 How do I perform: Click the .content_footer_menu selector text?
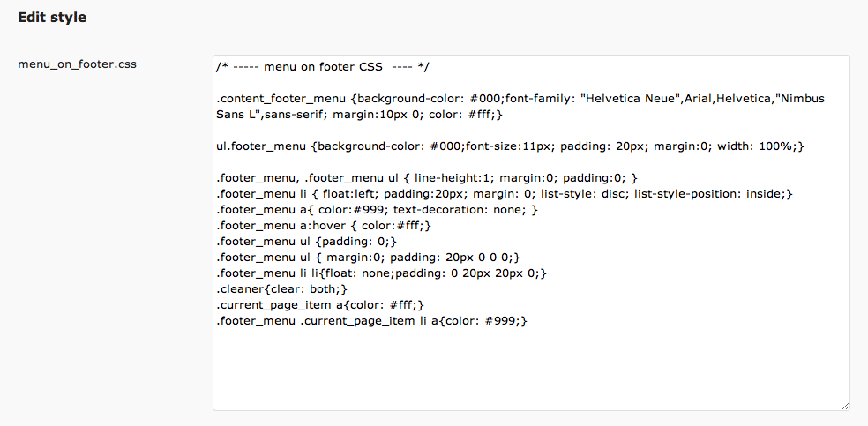tap(282, 99)
